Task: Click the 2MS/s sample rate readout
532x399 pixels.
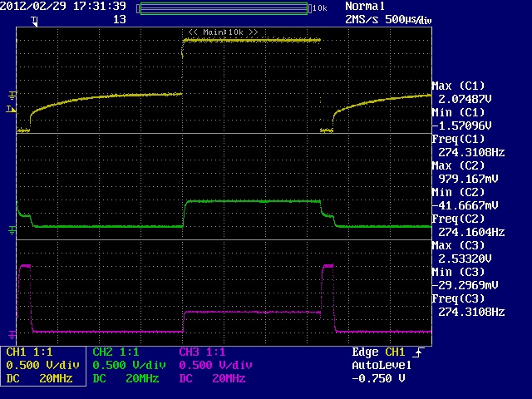Action: click(362, 19)
